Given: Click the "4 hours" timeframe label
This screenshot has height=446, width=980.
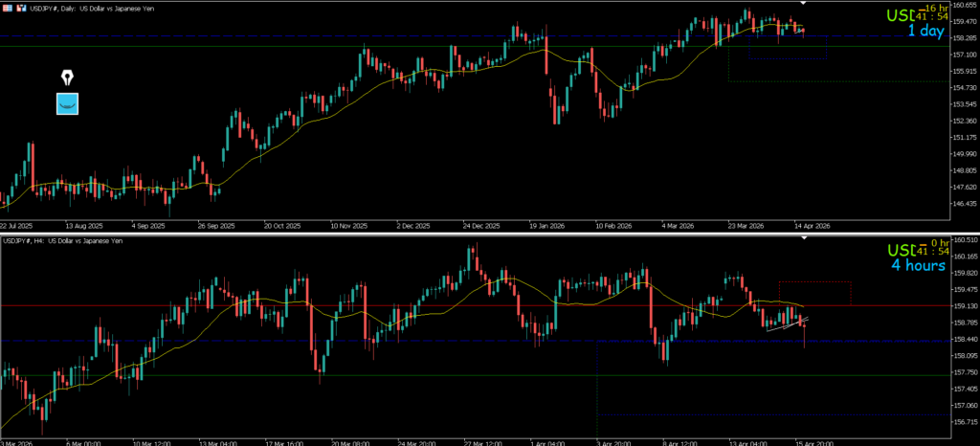Looking at the screenshot, I should pos(918,265).
